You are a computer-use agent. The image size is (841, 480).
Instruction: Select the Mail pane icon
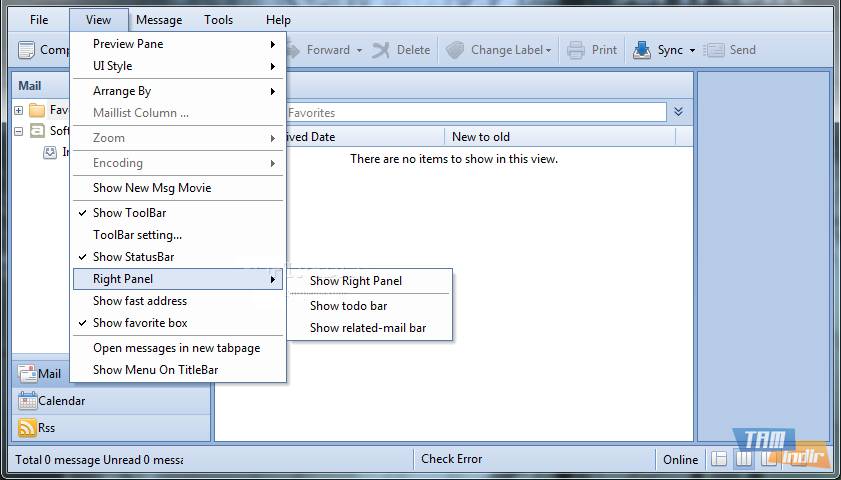27,374
